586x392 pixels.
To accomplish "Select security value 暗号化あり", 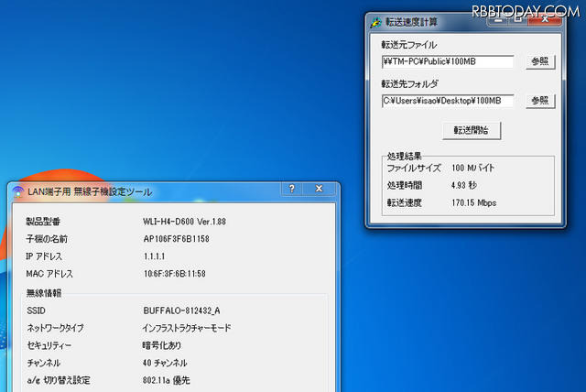I will click(161, 345).
